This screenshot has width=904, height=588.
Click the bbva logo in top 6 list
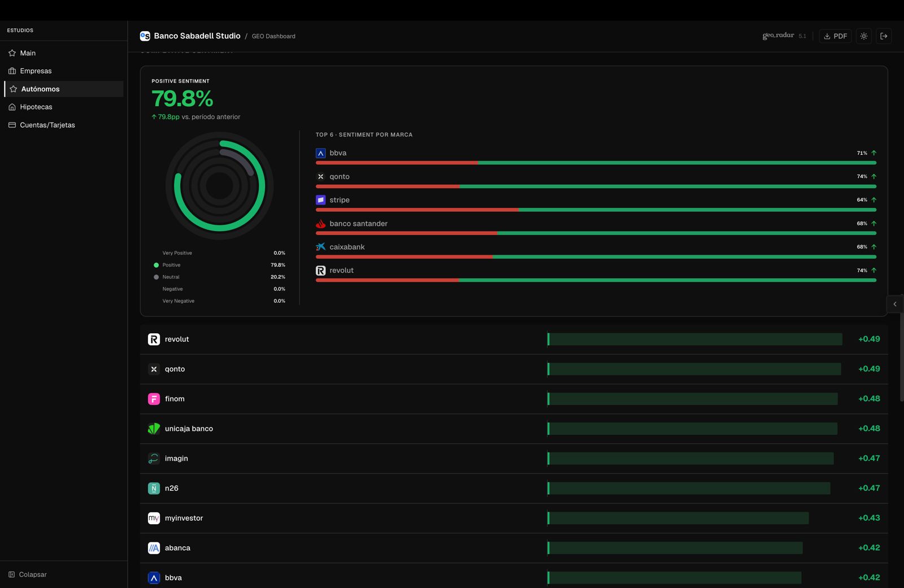320,153
